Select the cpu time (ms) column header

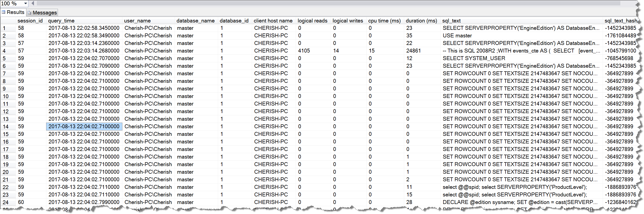pyautogui.click(x=385, y=21)
